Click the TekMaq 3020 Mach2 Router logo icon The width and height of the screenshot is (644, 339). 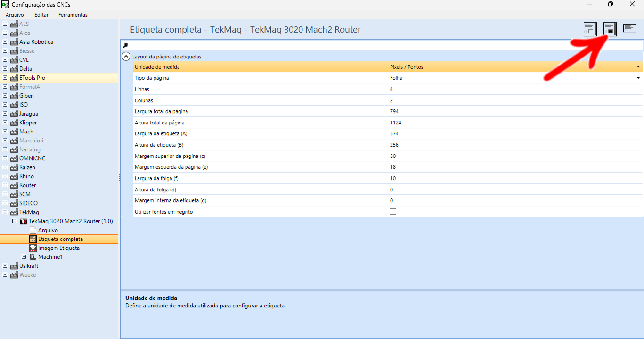click(x=24, y=221)
